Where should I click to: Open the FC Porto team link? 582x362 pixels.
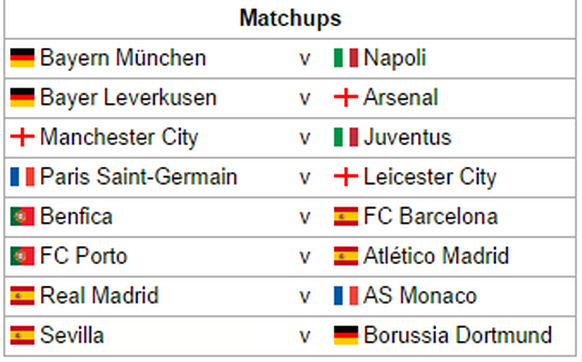pos(84,256)
